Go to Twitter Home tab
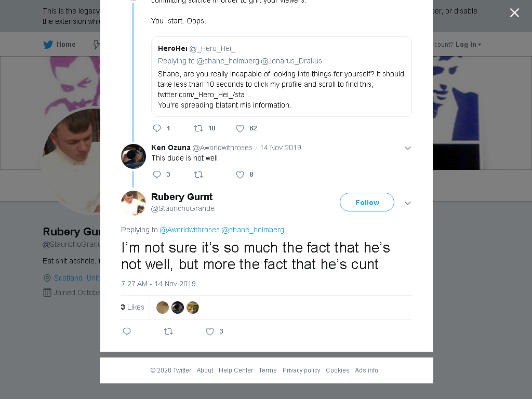Viewport: 532px width, 399px height. click(59, 45)
